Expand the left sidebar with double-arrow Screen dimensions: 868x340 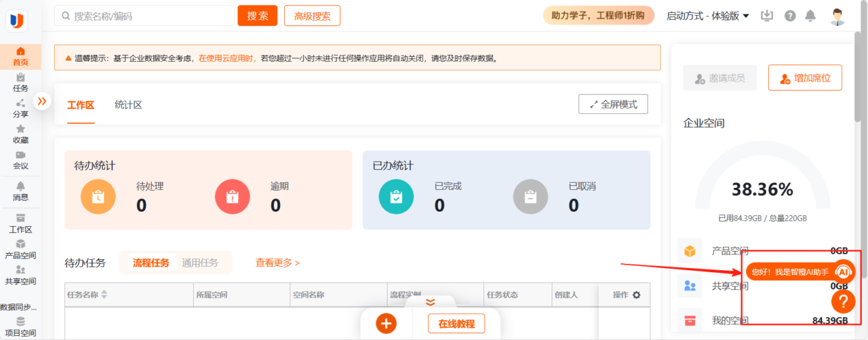tap(42, 101)
